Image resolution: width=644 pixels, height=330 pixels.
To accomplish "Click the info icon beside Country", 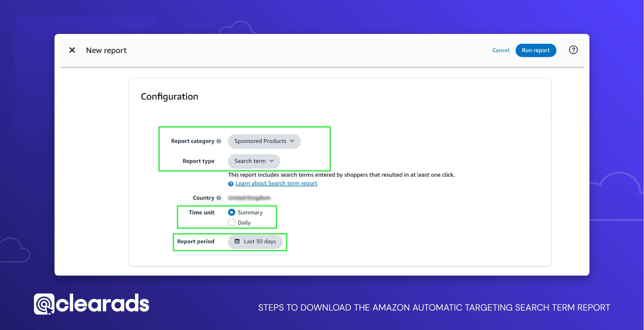I will click(219, 198).
